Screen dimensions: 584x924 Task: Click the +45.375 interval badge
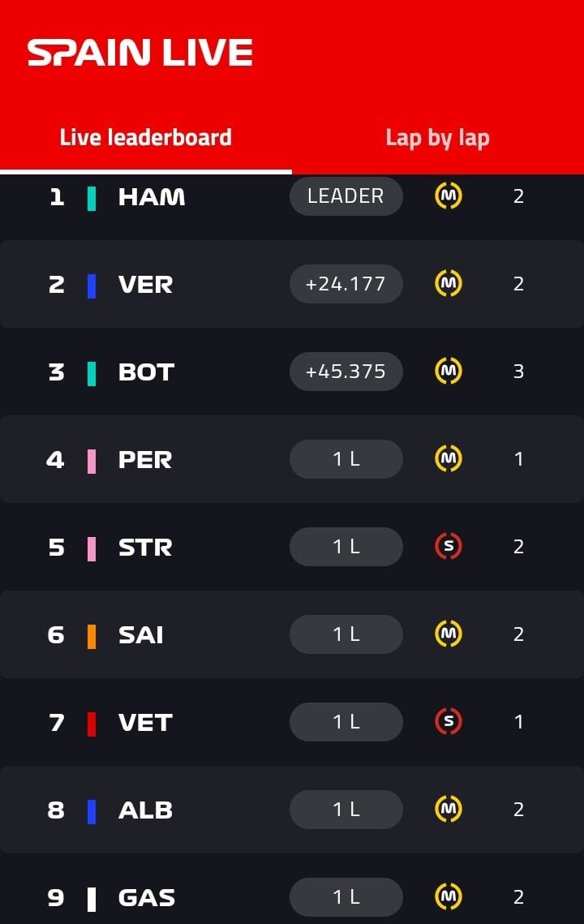(x=346, y=372)
